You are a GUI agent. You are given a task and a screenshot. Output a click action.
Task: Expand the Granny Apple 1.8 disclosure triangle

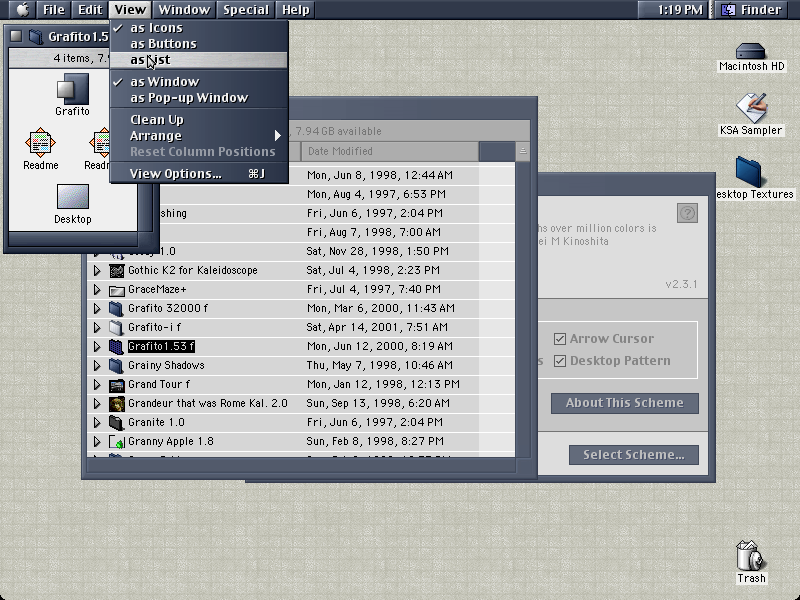pos(97,442)
